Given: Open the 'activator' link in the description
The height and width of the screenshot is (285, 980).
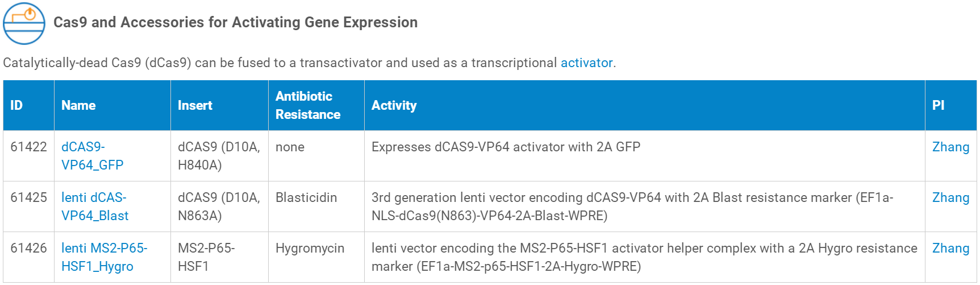Looking at the screenshot, I should point(586,63).
